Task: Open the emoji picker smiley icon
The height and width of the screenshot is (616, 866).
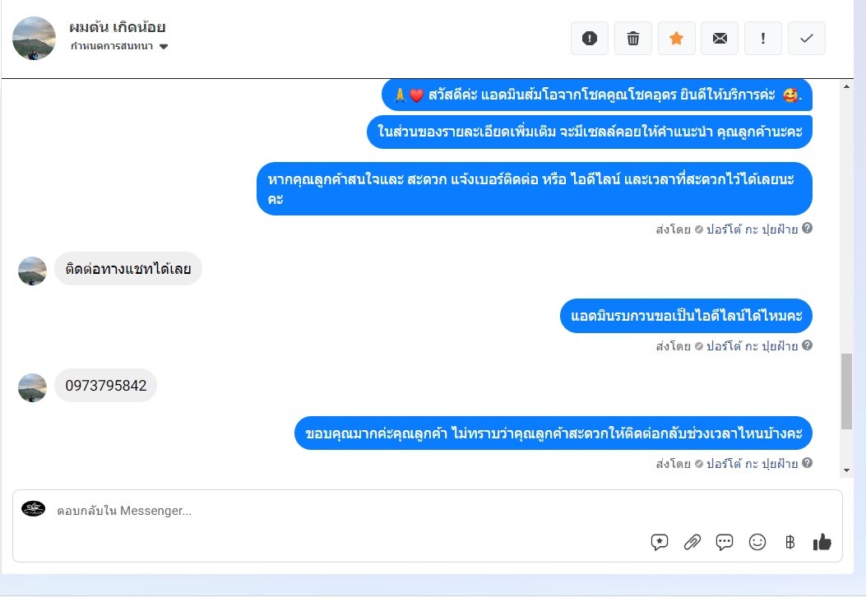Action: (x=757, y=542)
